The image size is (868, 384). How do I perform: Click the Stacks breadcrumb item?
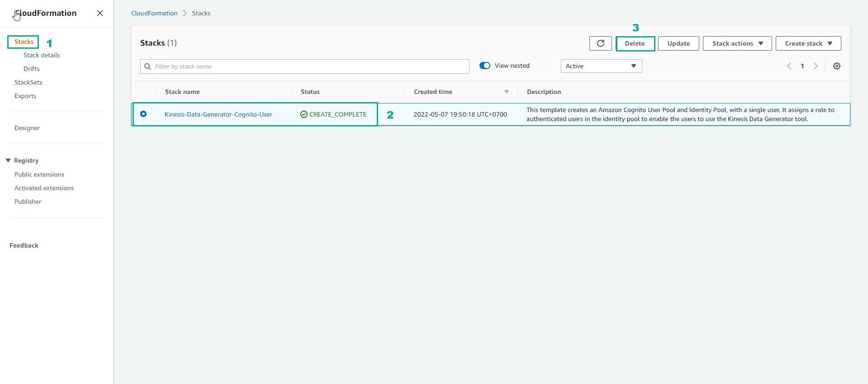click(x=201, y=13)
